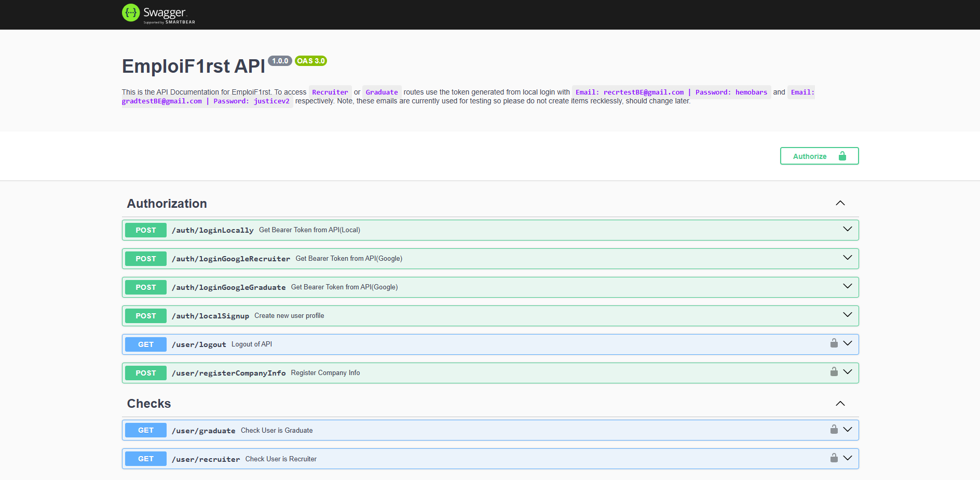Viewport: 980px width, 480px height.
Task: Click GET badge for /user/logout
Action: pyautogui.click(x=146, y=344)
